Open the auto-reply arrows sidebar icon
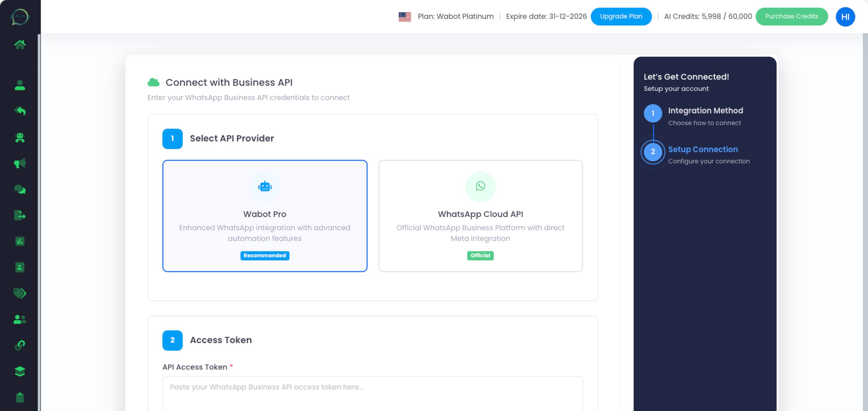The width and height of the screenshot is (868, 411). [20, 111]
